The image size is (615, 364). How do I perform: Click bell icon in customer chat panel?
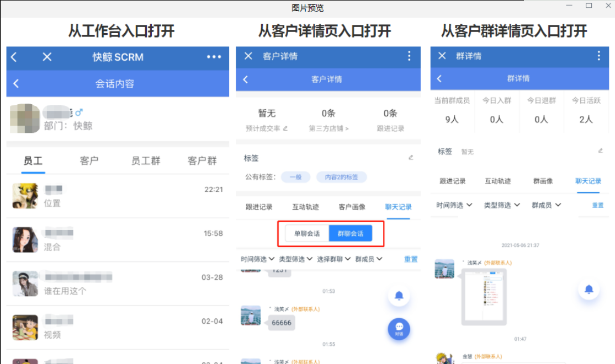pyautogui.click(x=399, y=296)
